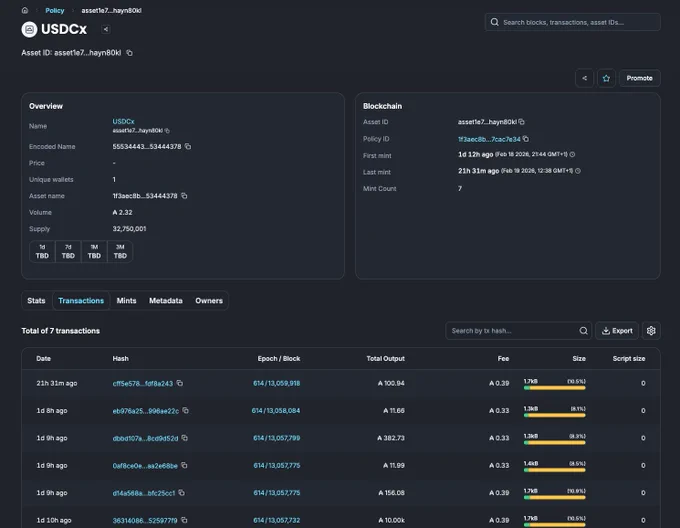Click the collapse arrow beside USDCx title
Viewport: 680px width, 528px height.
click(x=105, y=29)
